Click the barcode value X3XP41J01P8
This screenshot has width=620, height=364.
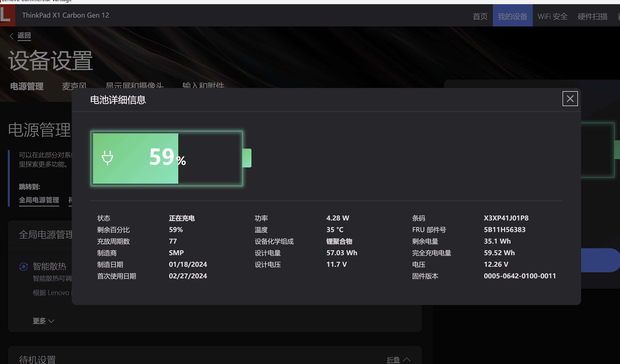tap(506, 218)
